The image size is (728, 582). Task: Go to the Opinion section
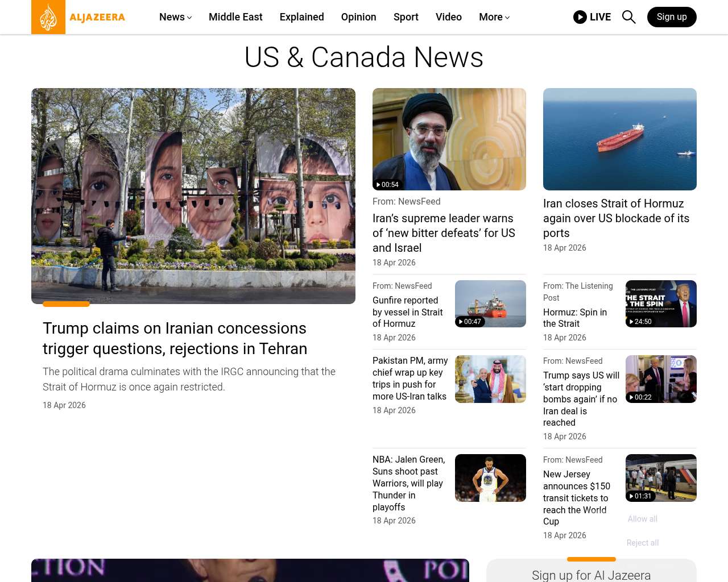coord(358,17)
